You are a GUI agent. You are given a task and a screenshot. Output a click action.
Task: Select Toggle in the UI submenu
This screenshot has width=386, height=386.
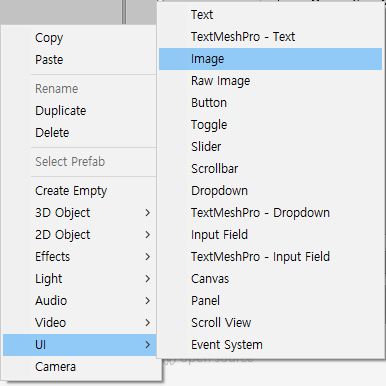coord(270,125)
